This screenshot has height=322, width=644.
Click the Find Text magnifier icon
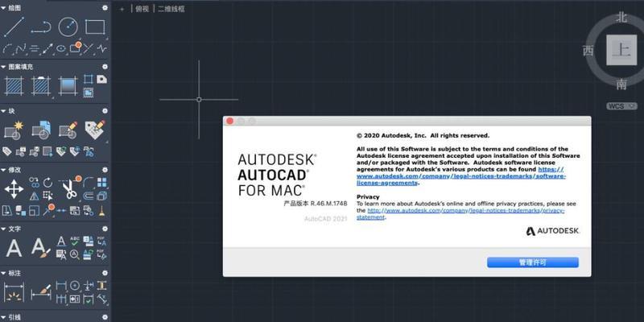75,254
